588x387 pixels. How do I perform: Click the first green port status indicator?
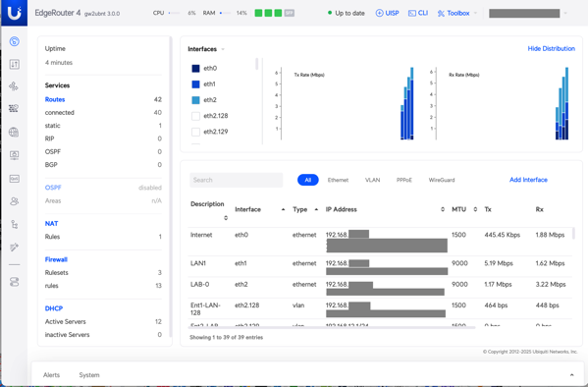[x=258, y=13]
